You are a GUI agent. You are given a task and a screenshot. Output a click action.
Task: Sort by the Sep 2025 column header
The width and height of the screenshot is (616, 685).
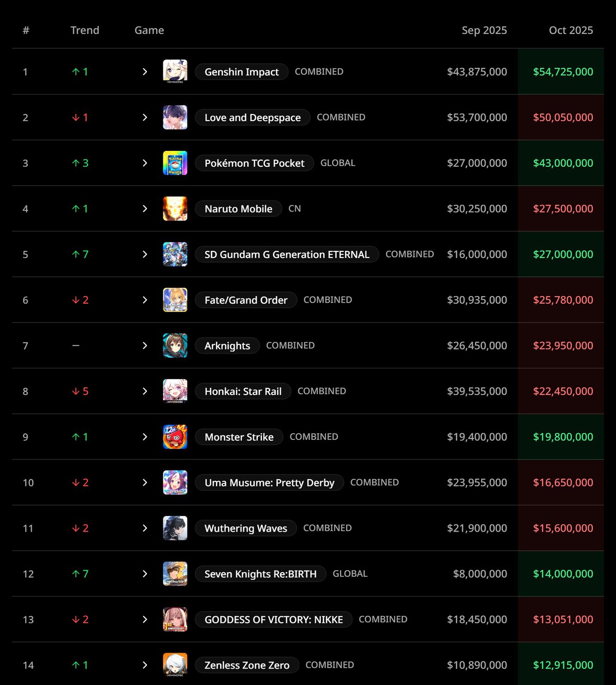484,30
